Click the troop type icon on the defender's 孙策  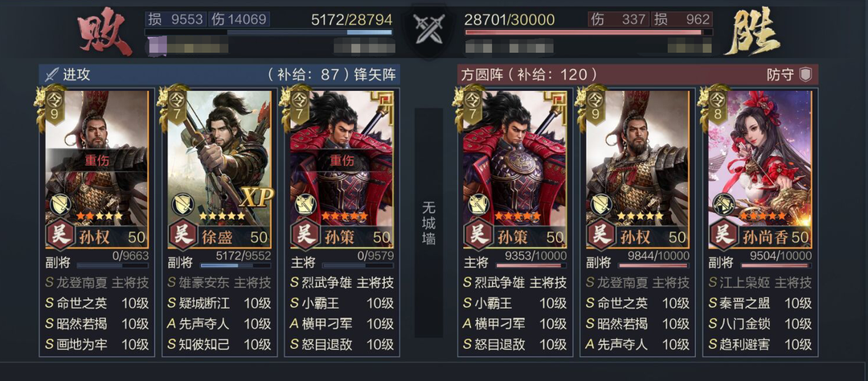click(477, 204)
